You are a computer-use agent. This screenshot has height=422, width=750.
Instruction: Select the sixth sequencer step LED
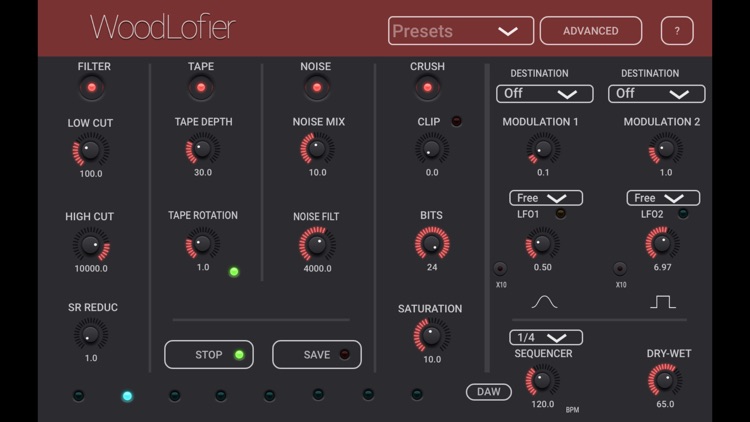[x=318, y=394]
